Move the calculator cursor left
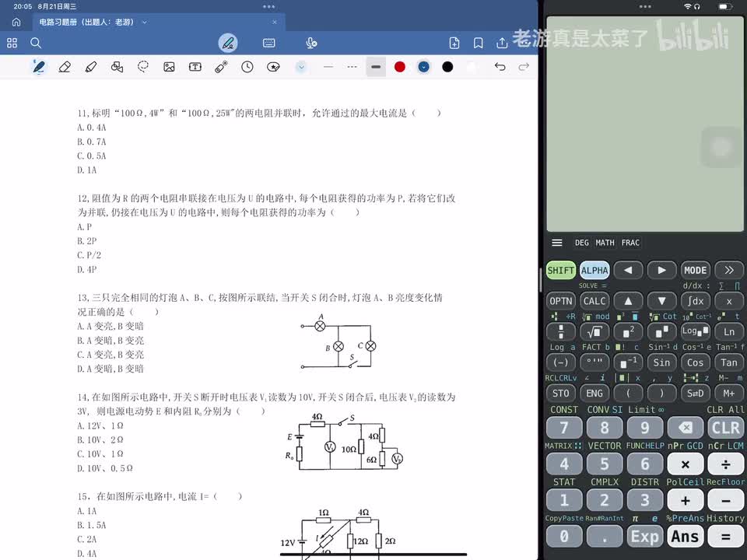Screen dimensions: 747x560 628,271
